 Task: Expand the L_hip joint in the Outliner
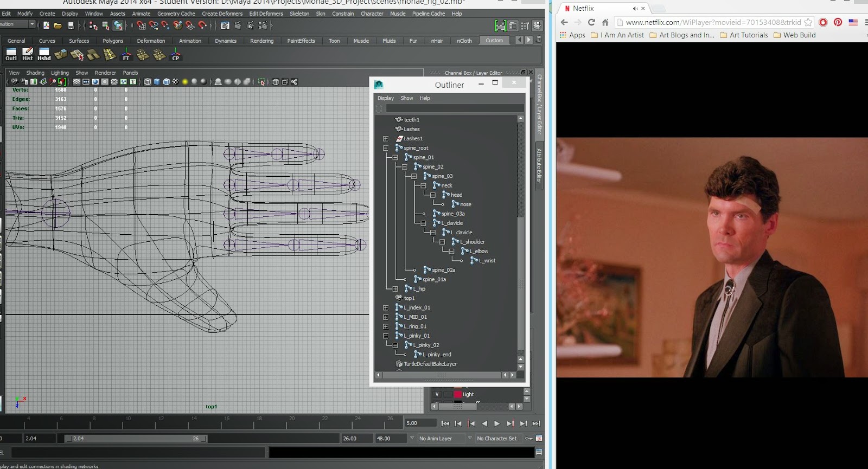(395, 289)
